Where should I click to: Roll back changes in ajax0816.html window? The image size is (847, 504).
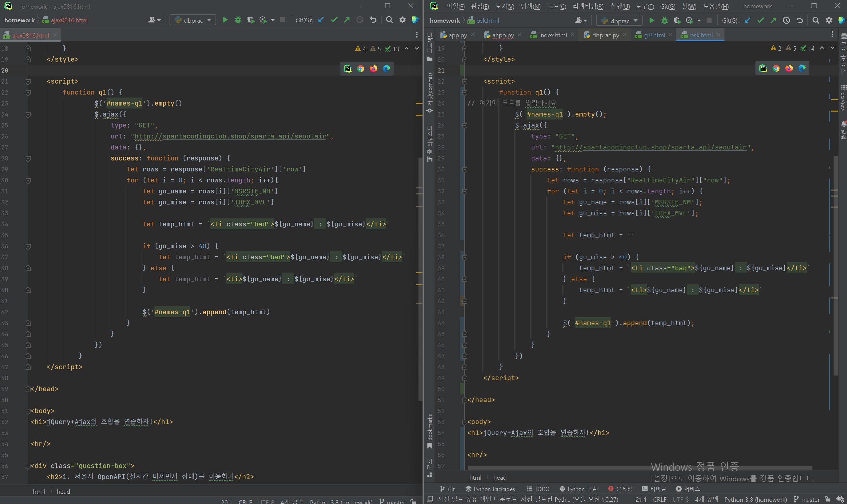click(373, 20)
